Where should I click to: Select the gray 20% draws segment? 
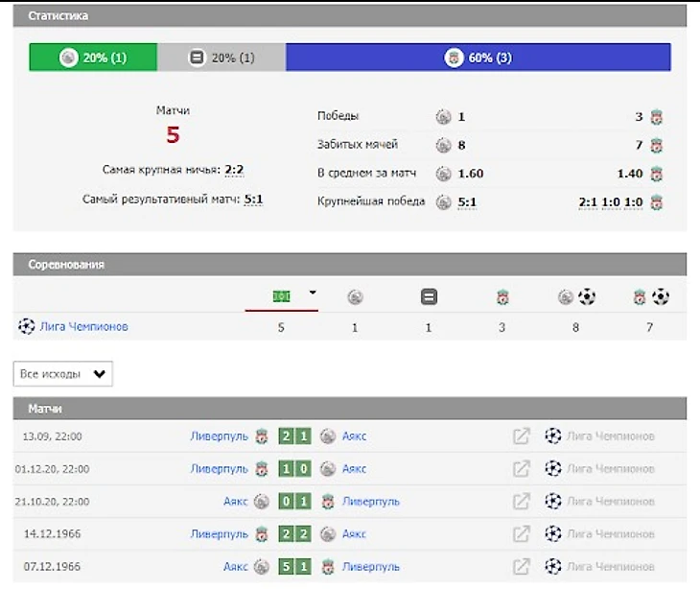coord(222,58)
